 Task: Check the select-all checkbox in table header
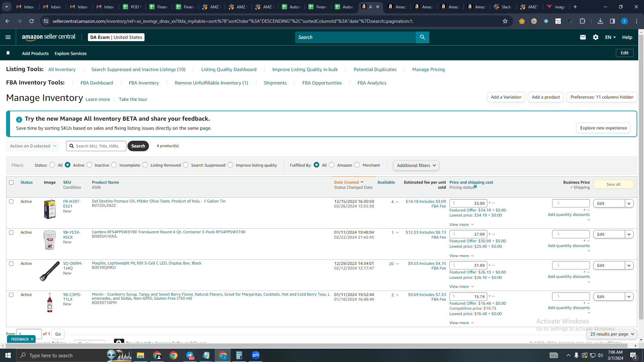tap(11, 183)
